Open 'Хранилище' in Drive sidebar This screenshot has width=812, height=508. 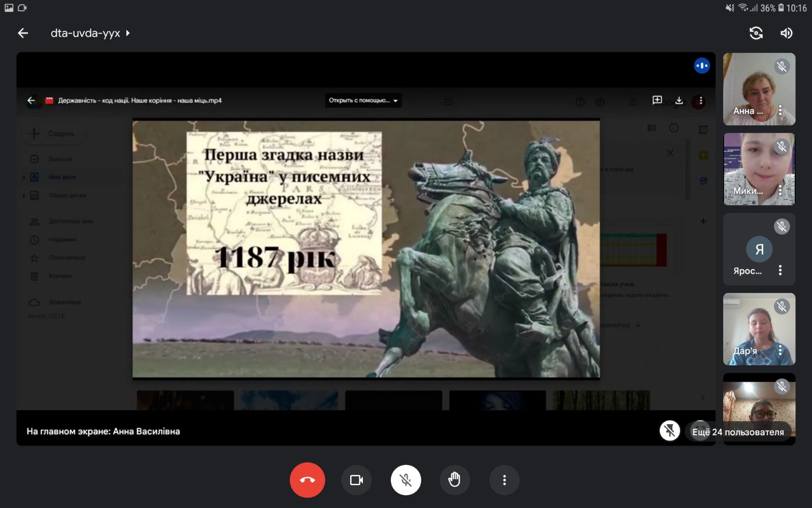click(64, 302)
